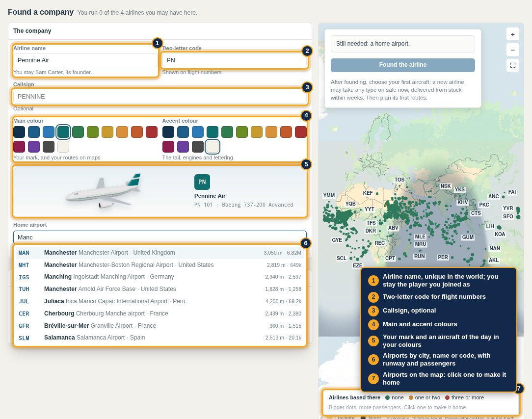Set main colour to mustard yellow
532x419 pixels.
click(107, 132)
